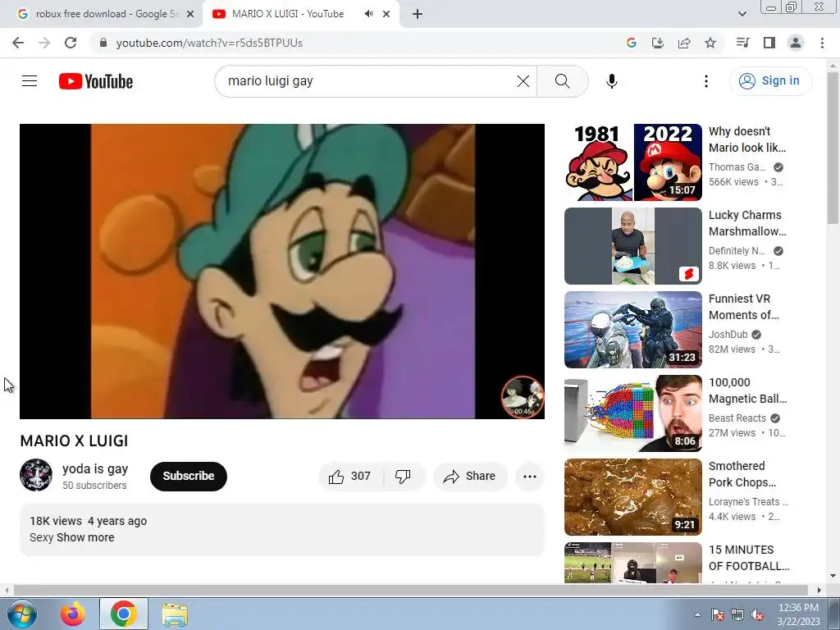This screenshot has height=630, width=840.
Task: Bookmark this page with star icon
Action: coord(710,43)
